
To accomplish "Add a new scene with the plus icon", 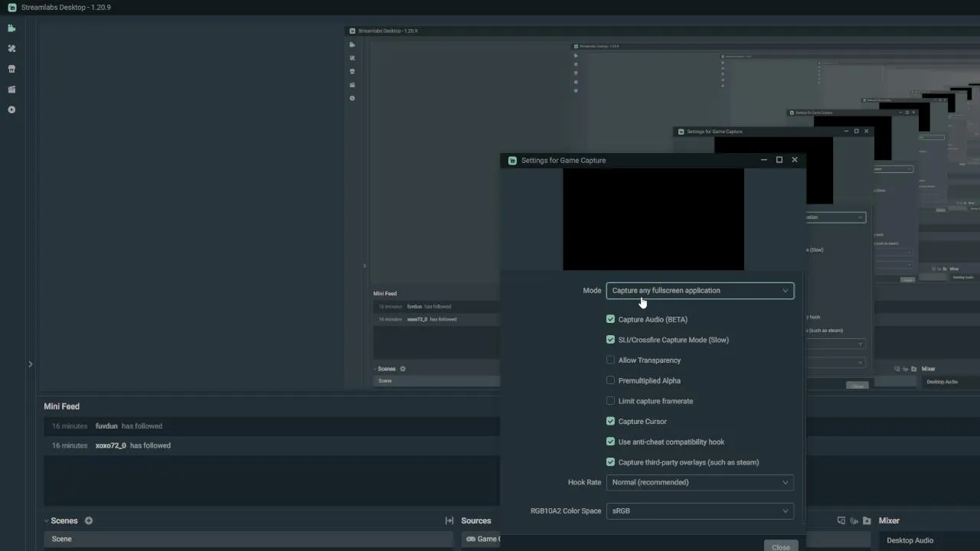I will point(89,520).
